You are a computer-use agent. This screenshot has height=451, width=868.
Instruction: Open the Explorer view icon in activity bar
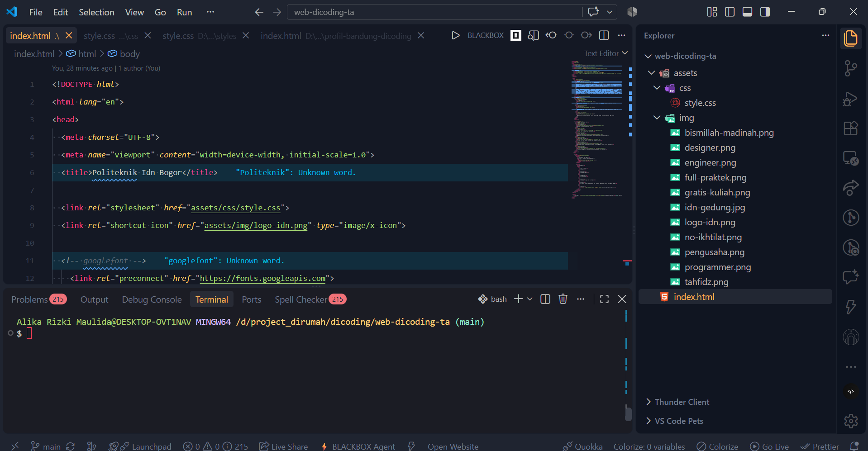[x=851, y=38]
